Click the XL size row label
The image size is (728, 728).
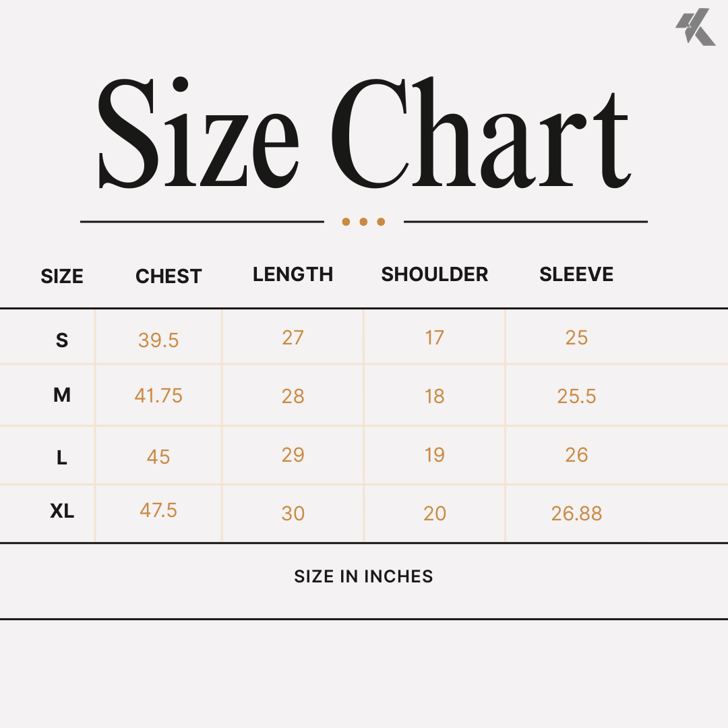pos(62,511)
